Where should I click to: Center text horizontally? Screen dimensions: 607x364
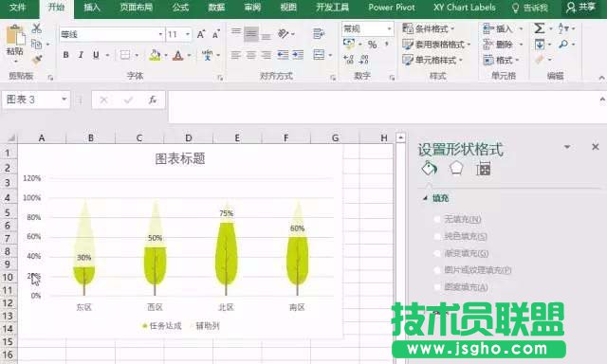coord(250,55)
